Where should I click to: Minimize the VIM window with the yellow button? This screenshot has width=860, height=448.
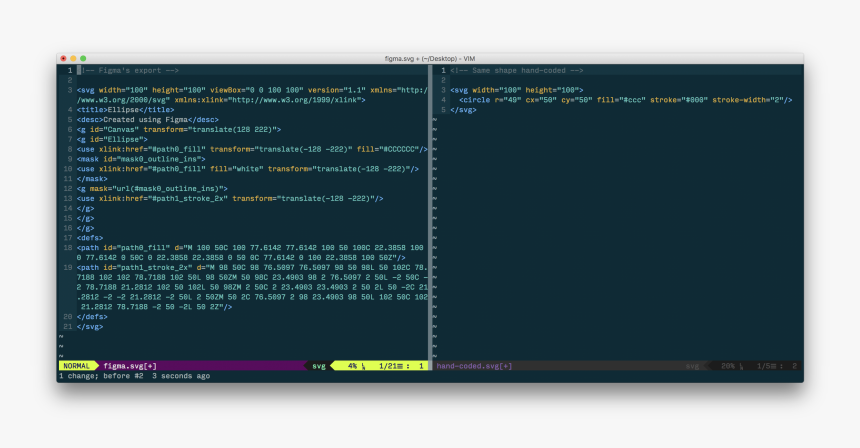tap(73, 58)
